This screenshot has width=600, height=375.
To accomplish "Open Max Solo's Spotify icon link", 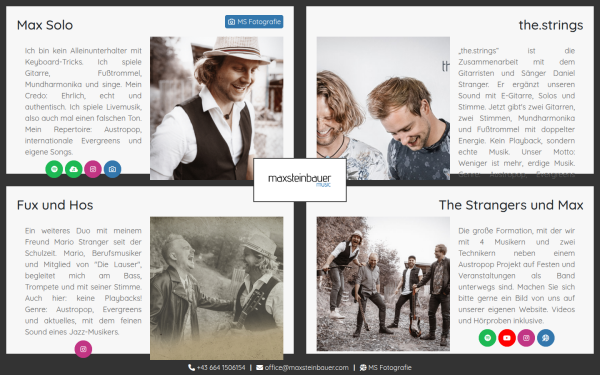I will tap(54, 169).
